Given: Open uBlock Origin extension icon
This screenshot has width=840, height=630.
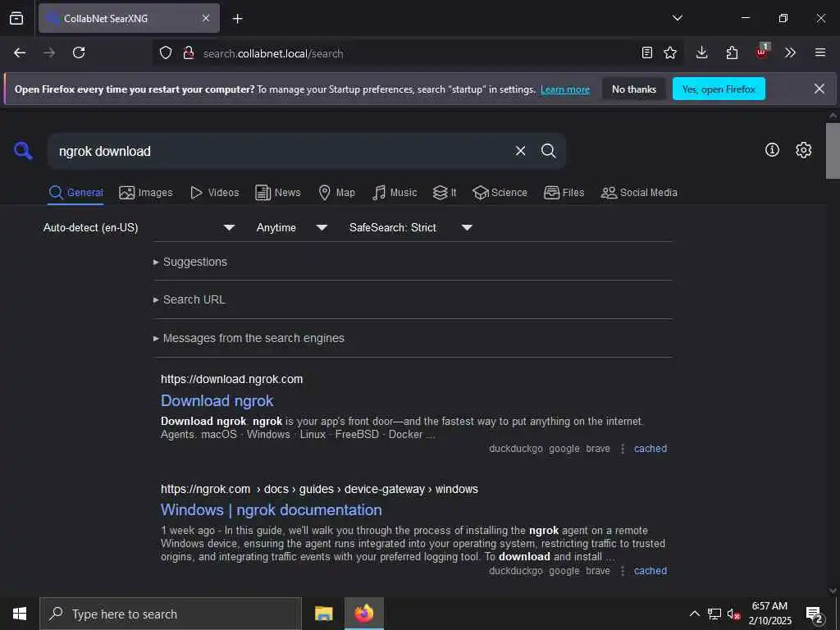Looking at the screenshot, I should tap(762, 52).
